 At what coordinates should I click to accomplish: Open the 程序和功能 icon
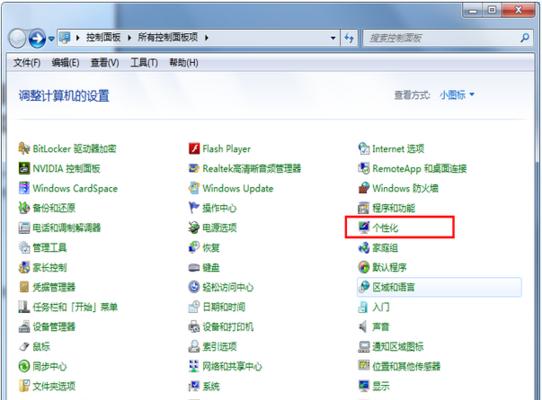(x=364, y=208)
